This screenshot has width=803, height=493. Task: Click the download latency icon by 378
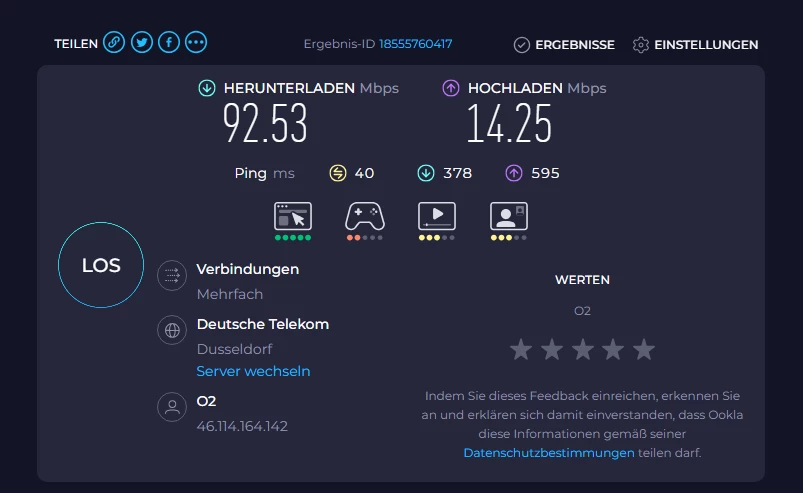click(x=426, y=173)
